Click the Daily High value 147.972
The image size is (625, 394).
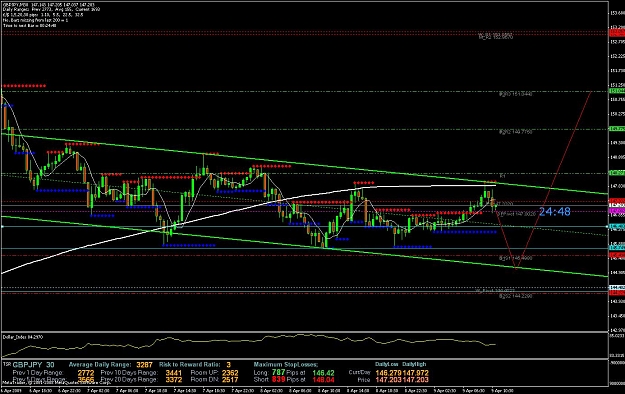415,373
